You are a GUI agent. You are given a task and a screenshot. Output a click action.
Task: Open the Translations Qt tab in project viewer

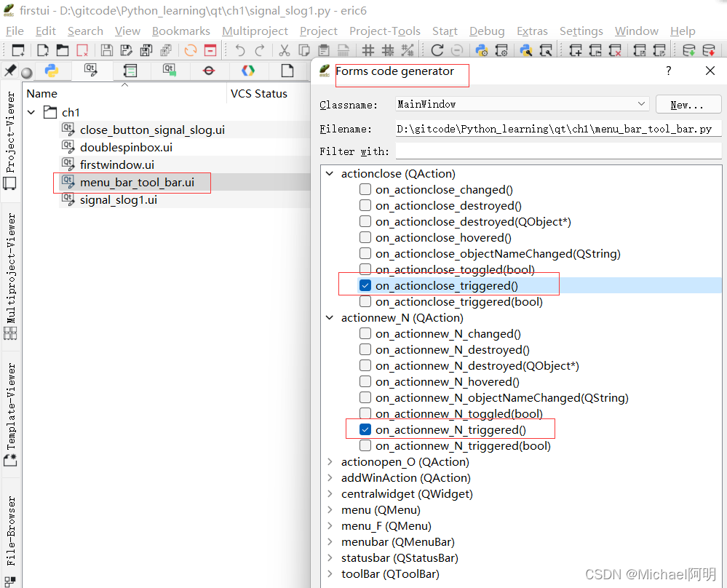[x=170, y=71]
